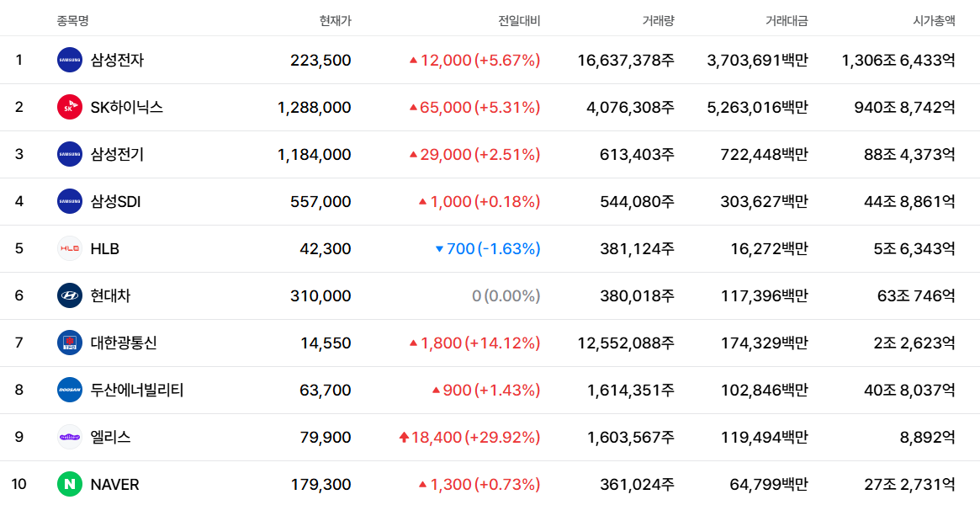Click the Doosan logo beside 두산에너빌리티

pos(69,390)
